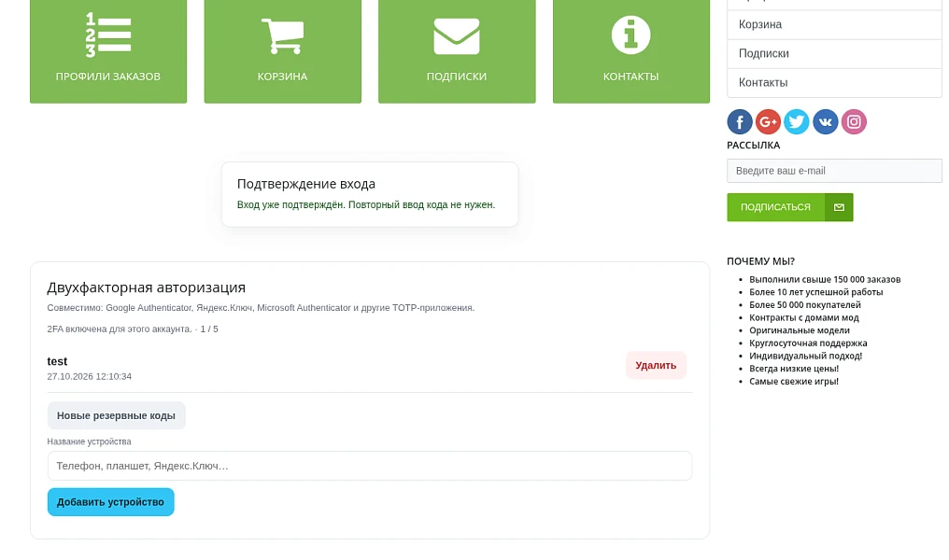This screenshot has height=560, width=949.
Task: Select Контакты in the sidebar menu
Action: coord(834,83)
